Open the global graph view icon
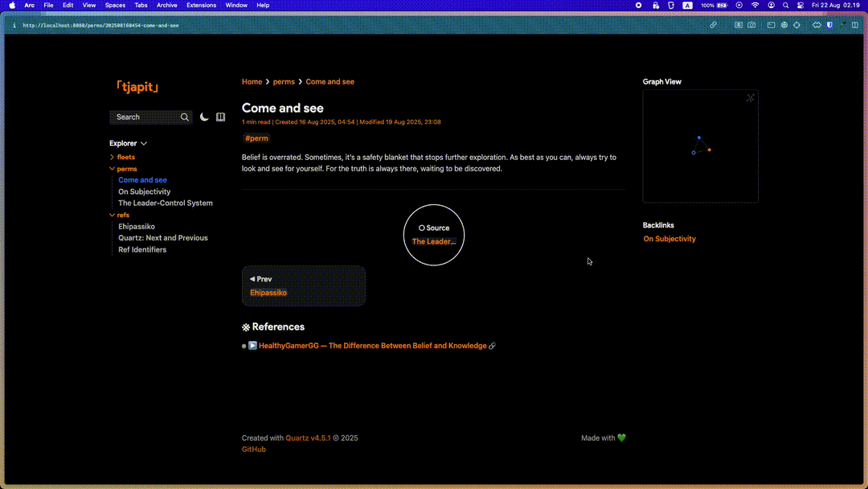 pos(750,98)
